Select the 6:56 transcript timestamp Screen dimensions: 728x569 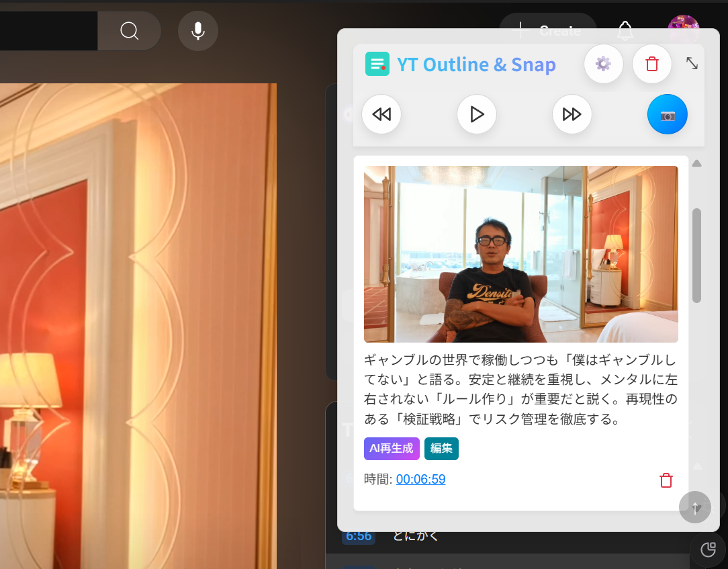(358, 536)
